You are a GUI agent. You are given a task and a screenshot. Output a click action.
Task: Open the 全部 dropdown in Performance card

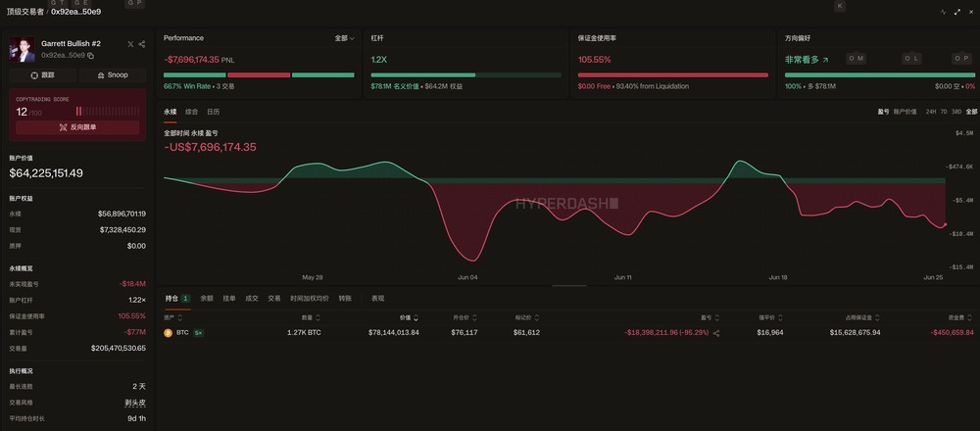click(344, 38)
